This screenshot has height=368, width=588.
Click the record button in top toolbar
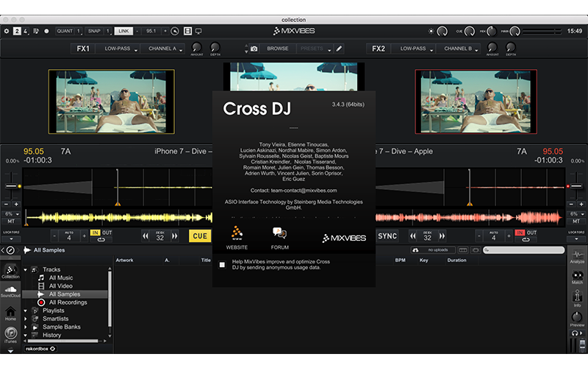click(x=46, y=31)
